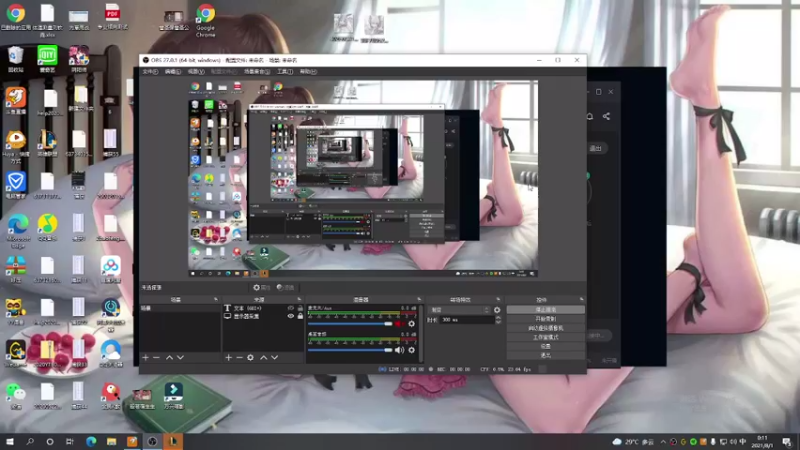Viewport: 800px width, 450px height.
Task: Unmute the Mic/Aux red speaker icon
Action: pos(399,323)
